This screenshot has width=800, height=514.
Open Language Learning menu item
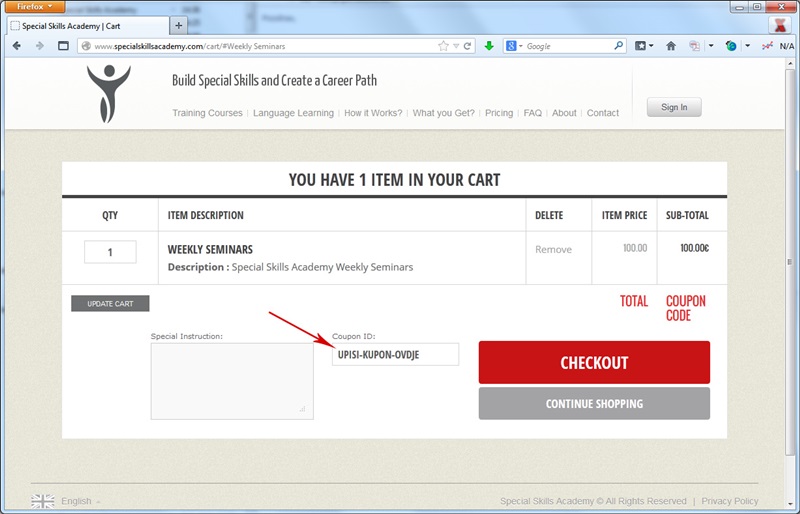click(x=293, y=113)
